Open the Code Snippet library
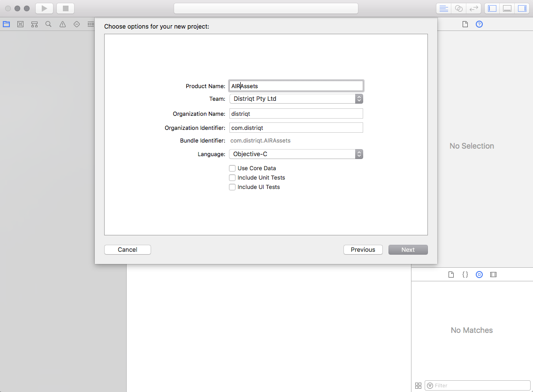 [x=465, y=274]
